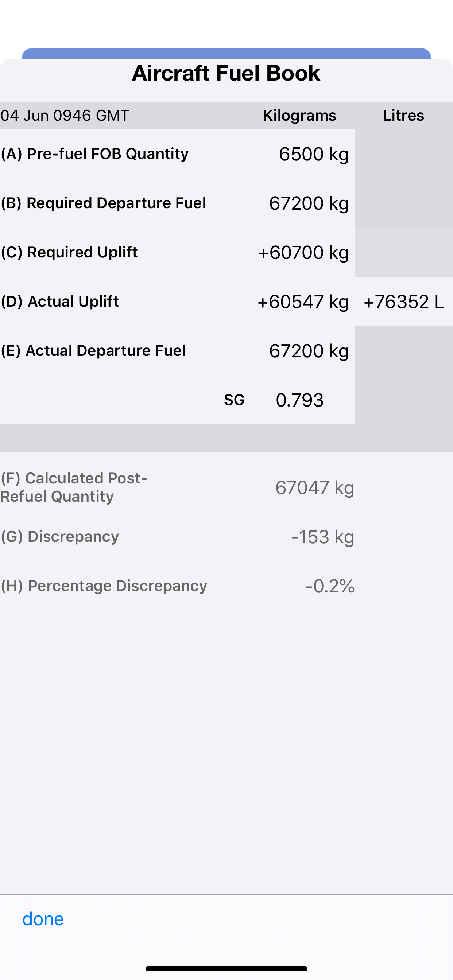The width and height of the screenshot is (453, 980).
Task: Edit the Actual Uplift litres value +76352 L
Action: click(403, 302)
